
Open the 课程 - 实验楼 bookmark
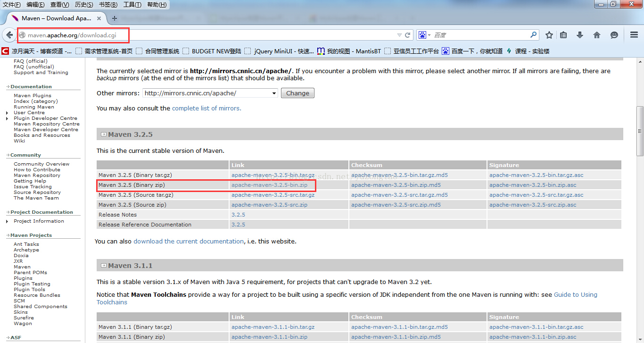[528, 51]
